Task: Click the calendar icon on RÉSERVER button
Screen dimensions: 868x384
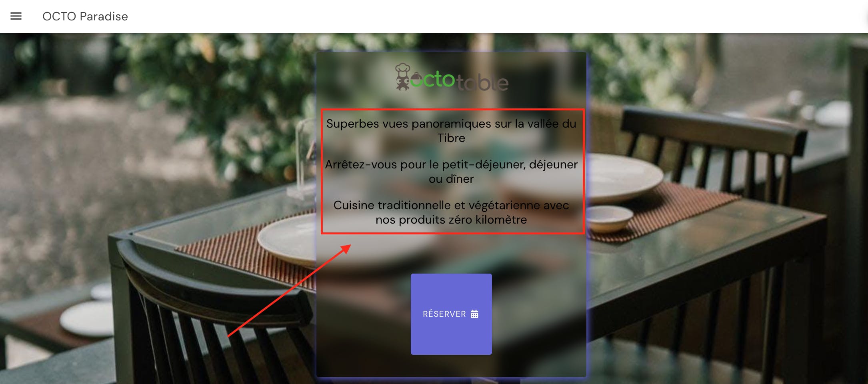Action: (x=474, y=314)
